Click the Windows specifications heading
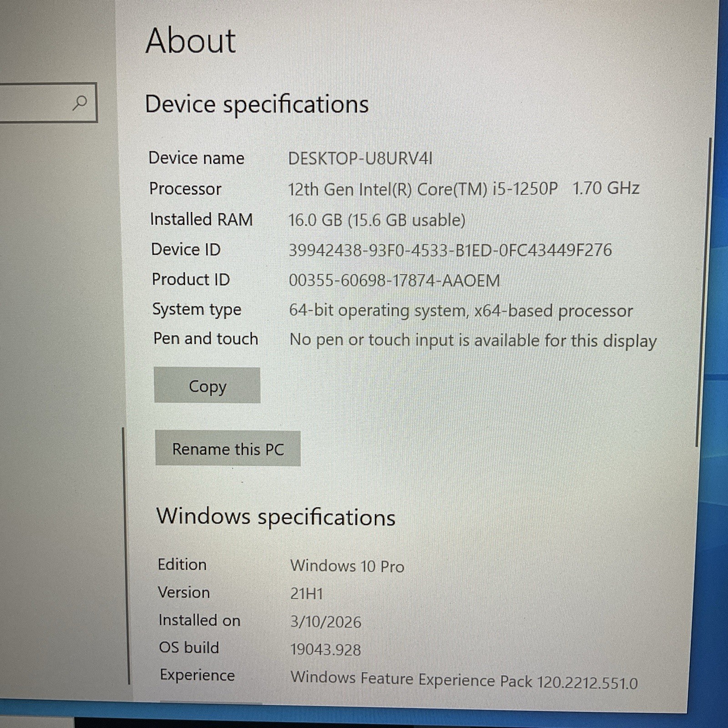 [276, 516]
